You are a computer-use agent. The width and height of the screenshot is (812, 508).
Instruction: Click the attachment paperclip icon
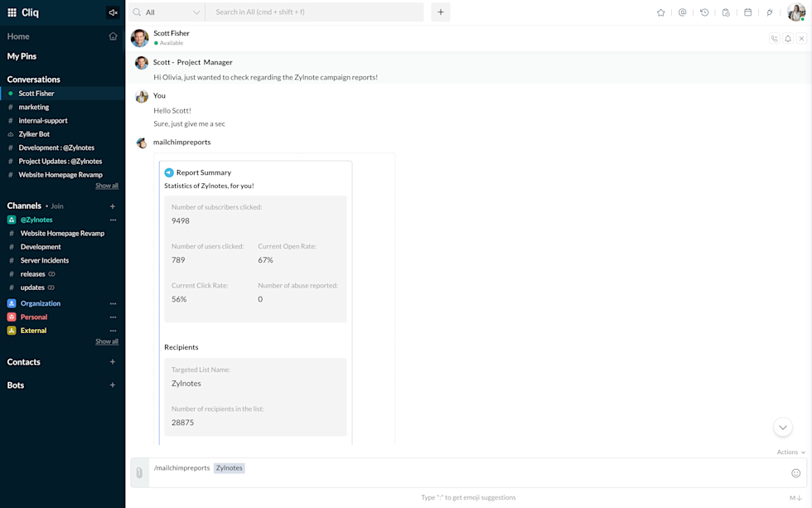(x=139, y=472)
